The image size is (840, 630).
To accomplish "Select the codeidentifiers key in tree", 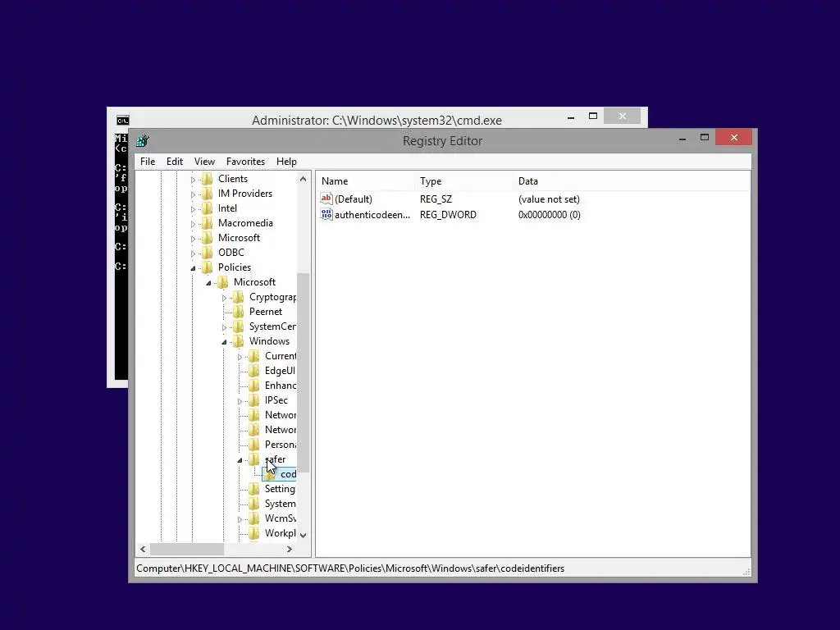I will click(288, 473).
